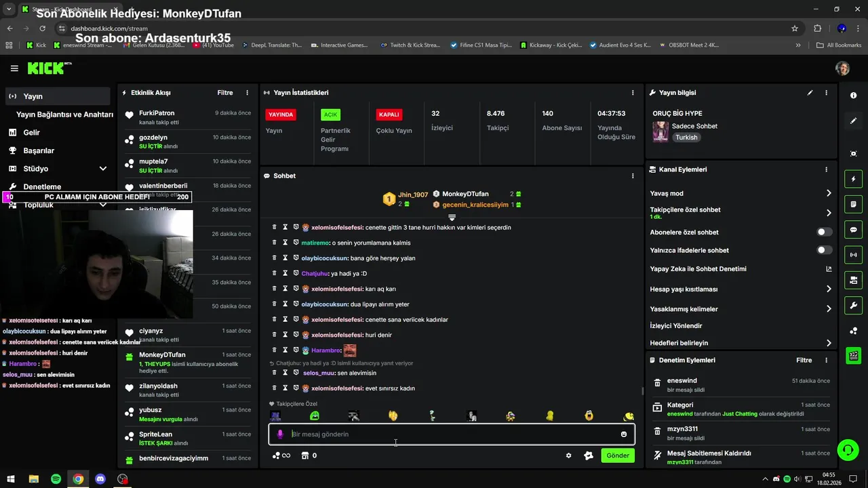Viewport: 868px width, 488px height.
Task: Click the Turkish language tag
Action: pyautogui.click(x=686, y=138)
